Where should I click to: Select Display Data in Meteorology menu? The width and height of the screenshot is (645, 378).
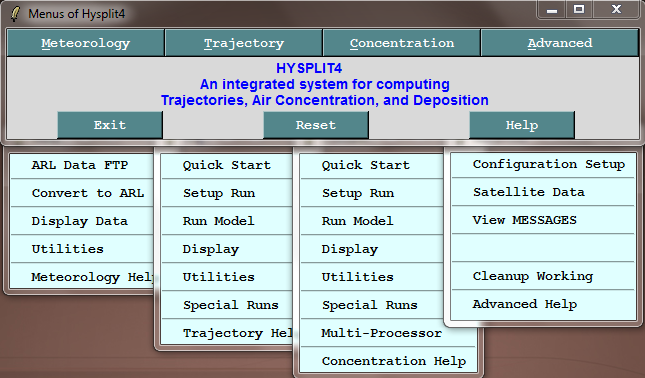tap(82, 221)
